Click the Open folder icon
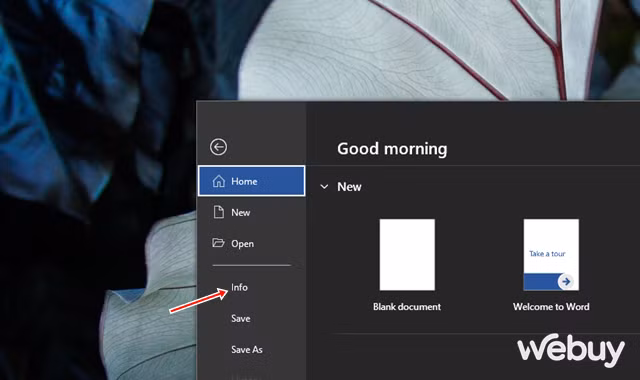The image size is (640, 380). click(x=218, y=243)
